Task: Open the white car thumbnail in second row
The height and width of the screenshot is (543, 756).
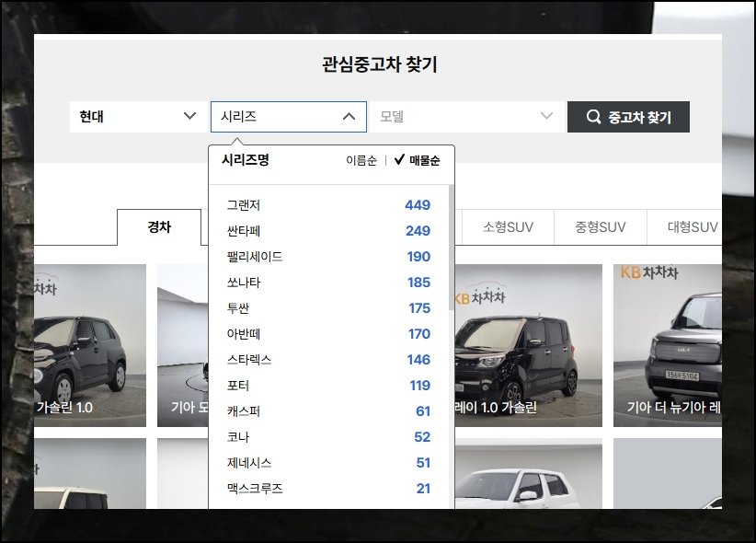Action: coord(529,473)
